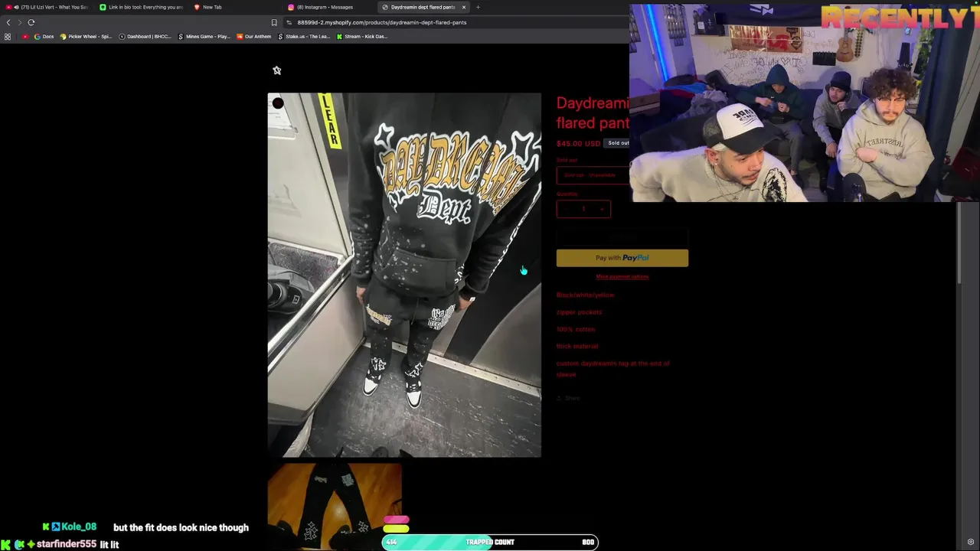The image size is (980, 551).
Task: Click the address bar URL
Action: click(381, 22)
